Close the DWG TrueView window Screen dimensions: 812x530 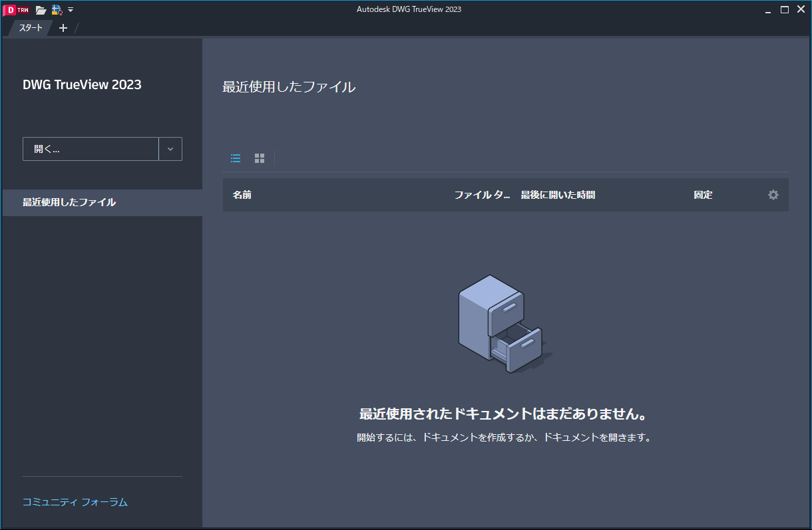(x=801, y=10)
